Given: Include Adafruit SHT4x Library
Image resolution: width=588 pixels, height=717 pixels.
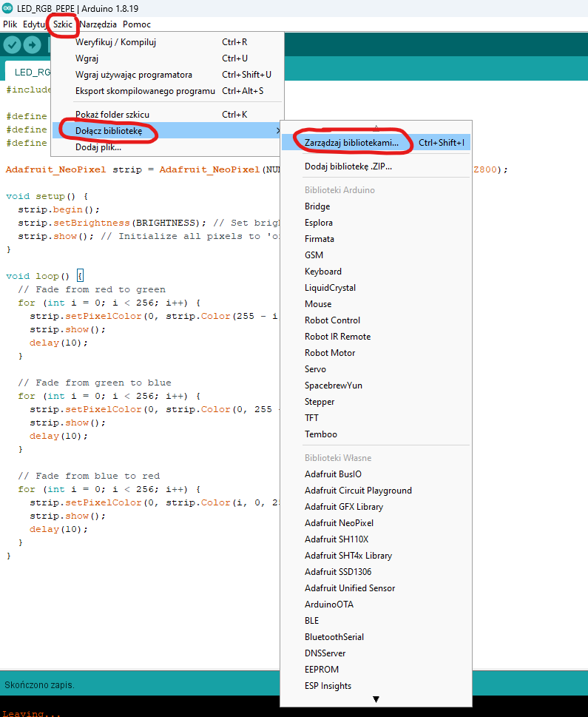Looking at the screenshot, I should 376,556.
